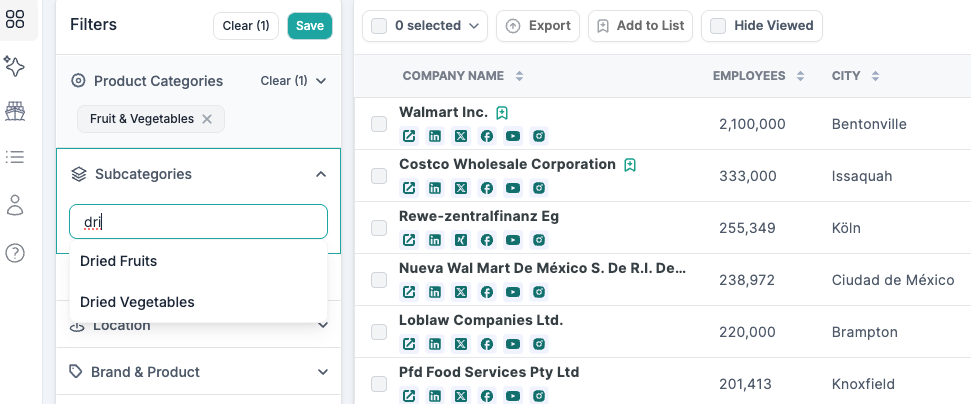Enable the Hide Viewed checkbox
This screenshot has height=404, width=971.
click(718, 26)
